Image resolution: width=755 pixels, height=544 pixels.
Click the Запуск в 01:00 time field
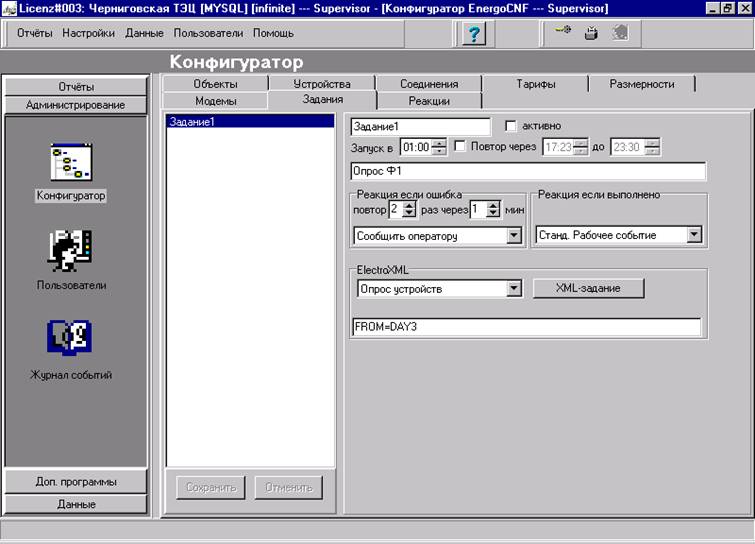[x=417, y=147]
